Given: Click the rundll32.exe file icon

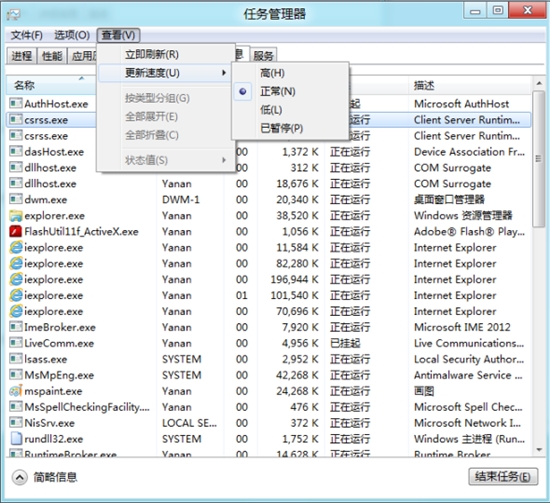Looking at the screenshot, I should click(x=15, y=439).
